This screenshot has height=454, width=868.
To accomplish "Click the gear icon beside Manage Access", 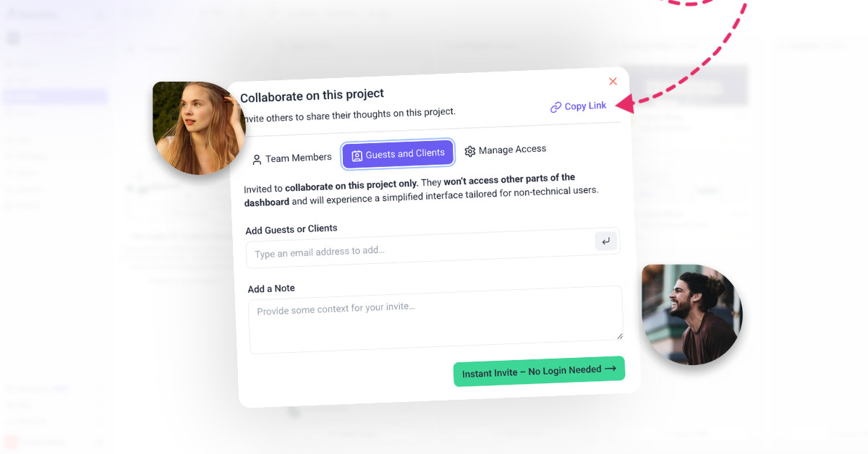I will point(470,151).
